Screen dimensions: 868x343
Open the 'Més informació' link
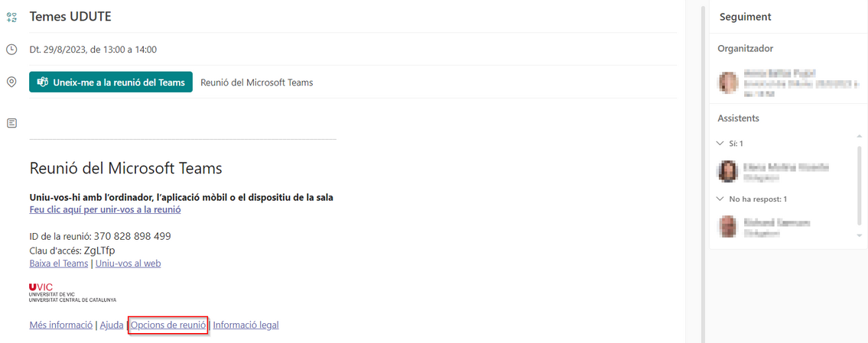[61, 325]
